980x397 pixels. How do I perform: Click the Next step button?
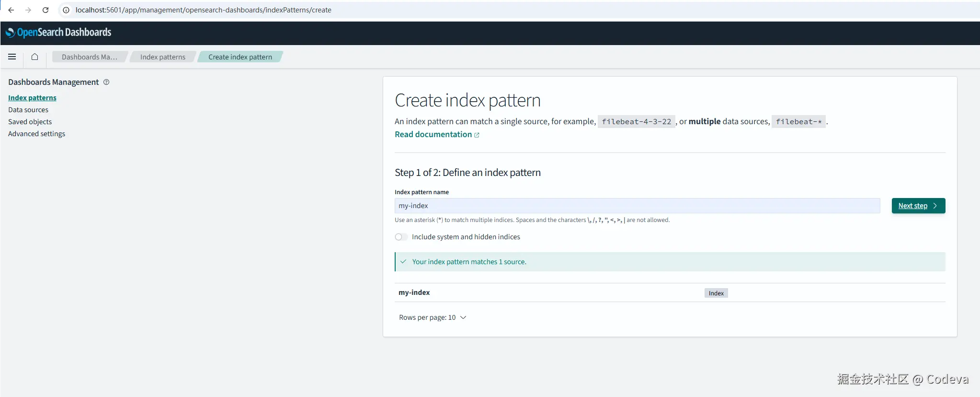(x=918, y=206)
